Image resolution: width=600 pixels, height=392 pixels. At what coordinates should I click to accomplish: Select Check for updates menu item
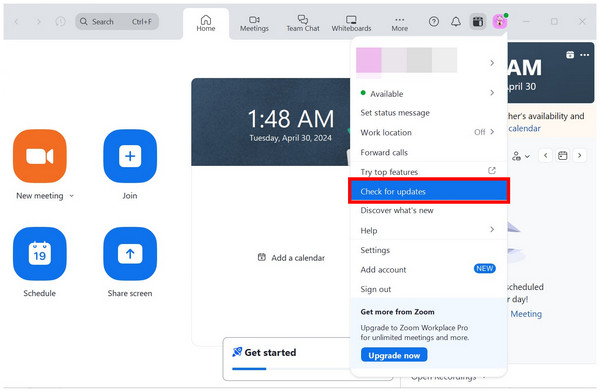tap(429, 191)
